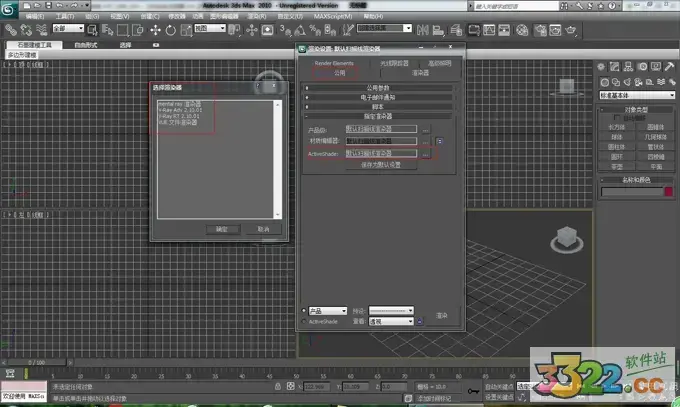Activate the Select and Move tool

tap(155, 30)
